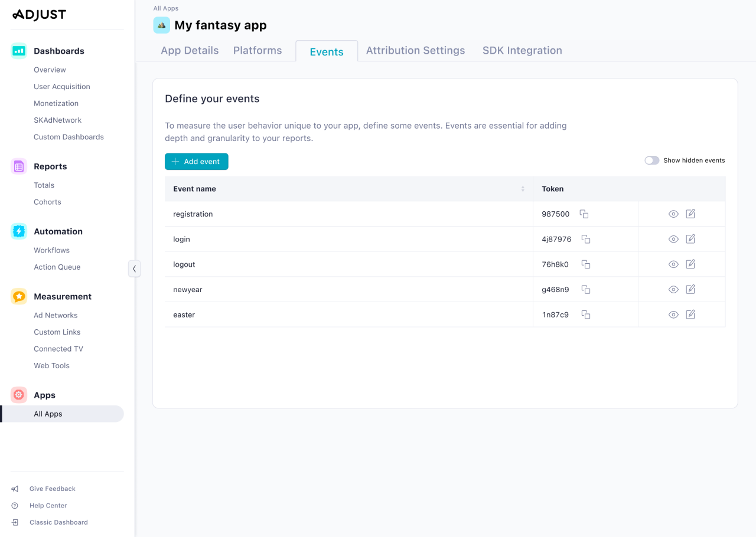This screenshot has height=537, width=756.
Task: Click the Adjust logo
Action: (38, 14)
